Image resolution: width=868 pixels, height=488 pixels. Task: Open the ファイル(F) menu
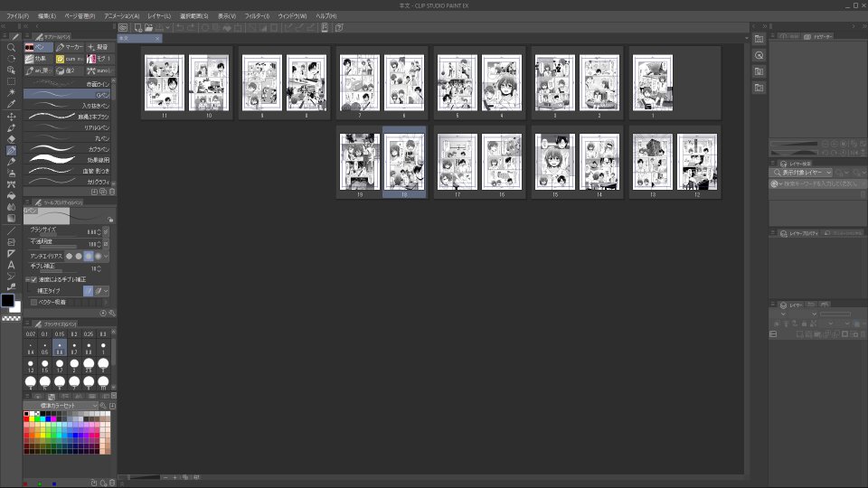click(18, 16)
